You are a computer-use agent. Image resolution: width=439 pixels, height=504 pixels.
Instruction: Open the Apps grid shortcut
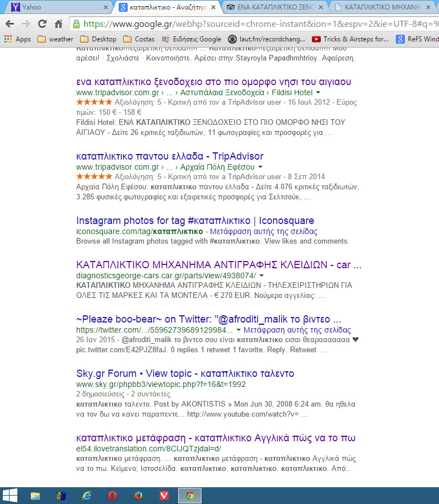point(17,39)
